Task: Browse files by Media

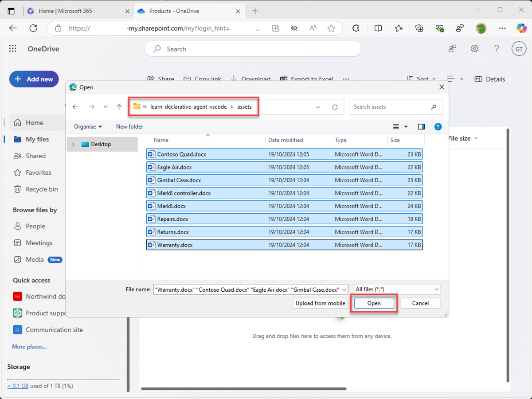Action: click(35, 259)
